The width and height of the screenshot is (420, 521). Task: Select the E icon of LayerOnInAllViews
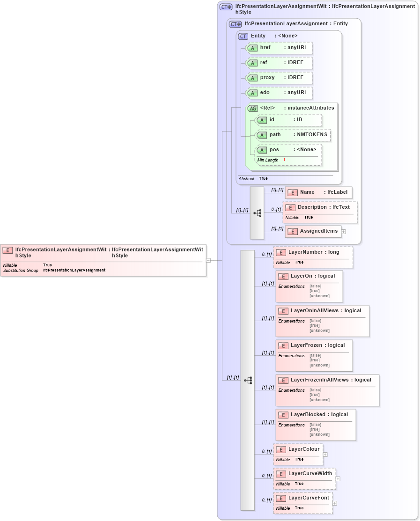tap(283, 310)
